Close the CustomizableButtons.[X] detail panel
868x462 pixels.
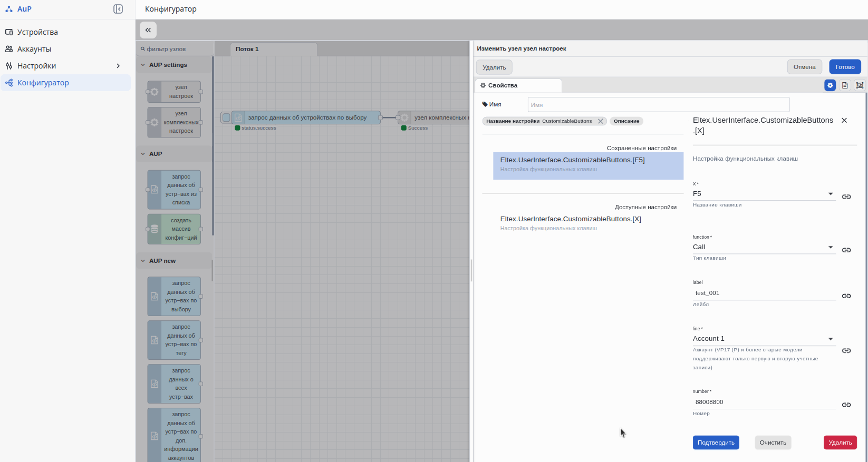844,121
